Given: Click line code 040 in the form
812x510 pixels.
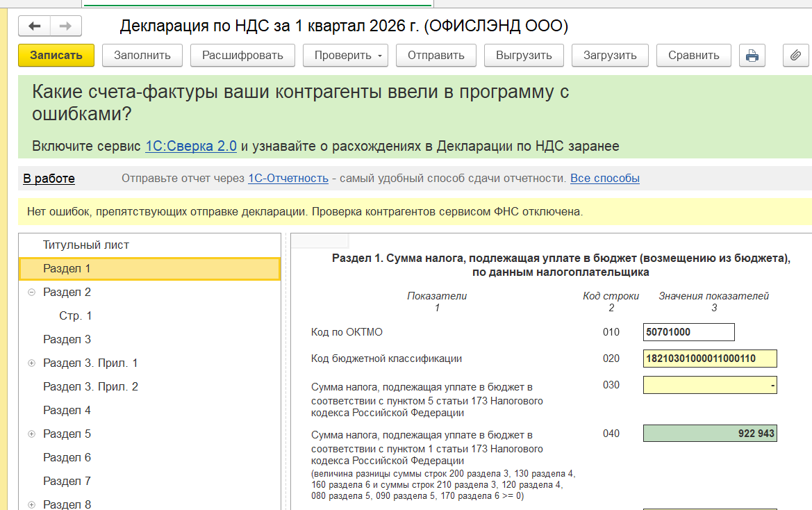Looking at the screenshot, I should pos(611,434).
